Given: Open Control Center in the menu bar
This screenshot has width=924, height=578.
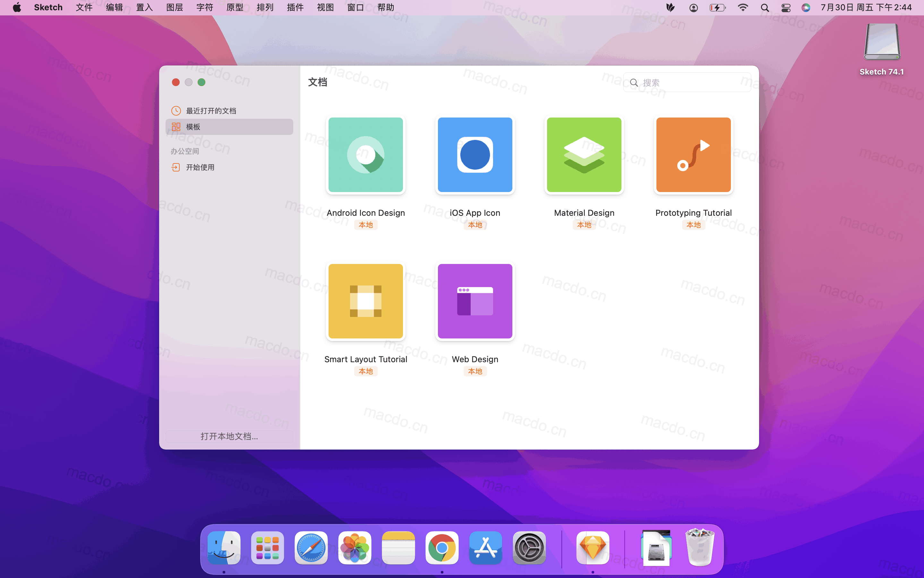Looking at the screenshot, I should (x=786, y=8).
